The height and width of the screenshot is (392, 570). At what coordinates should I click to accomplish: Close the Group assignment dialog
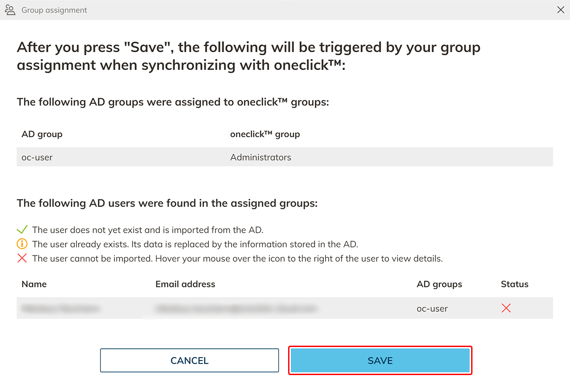[561, 10]
